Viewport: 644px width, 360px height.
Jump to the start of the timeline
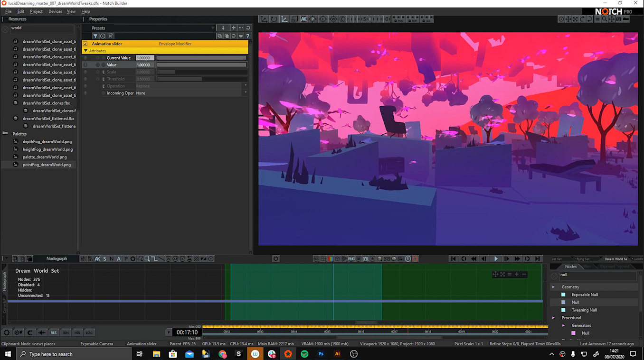[x=453, y=259]
